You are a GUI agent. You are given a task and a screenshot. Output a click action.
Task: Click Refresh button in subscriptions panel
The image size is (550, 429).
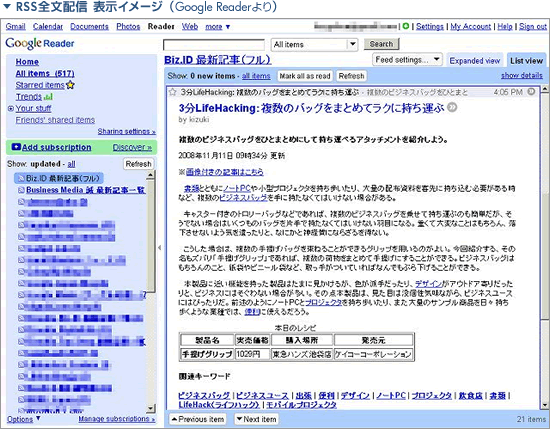pyautogui.click(x=139, y=164)
